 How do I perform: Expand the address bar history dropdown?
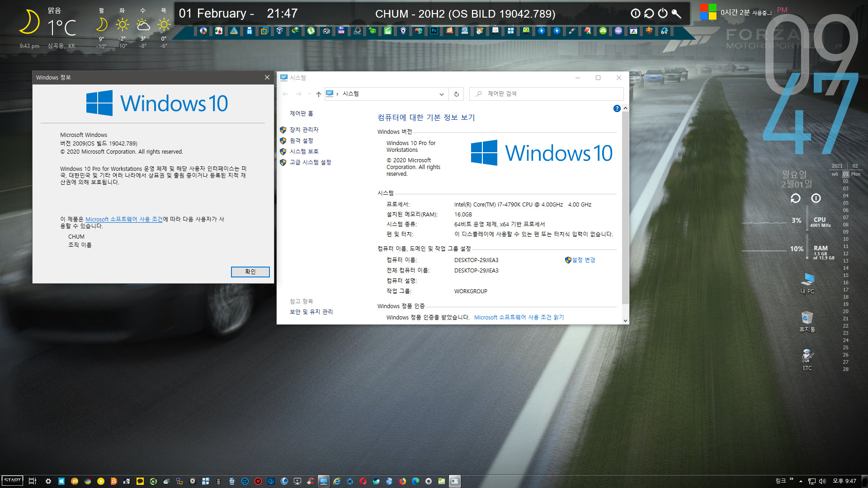(441, 94)
